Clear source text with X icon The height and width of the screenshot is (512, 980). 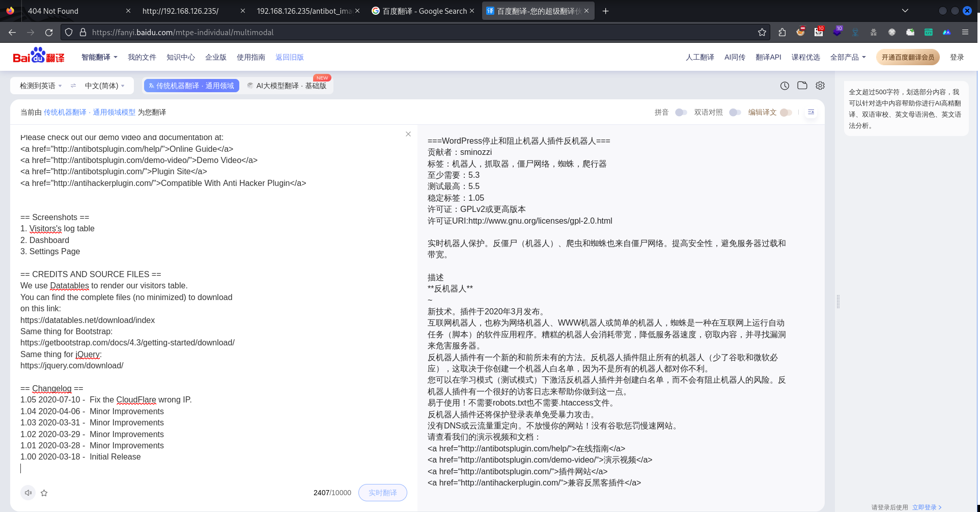[408, 134]
